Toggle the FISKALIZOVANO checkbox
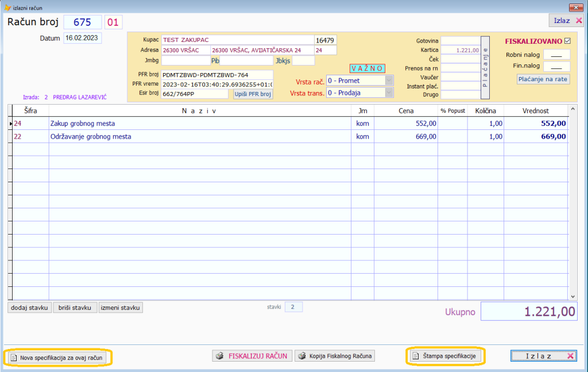This screenshot has width=588, height=372. click(568, 41)
